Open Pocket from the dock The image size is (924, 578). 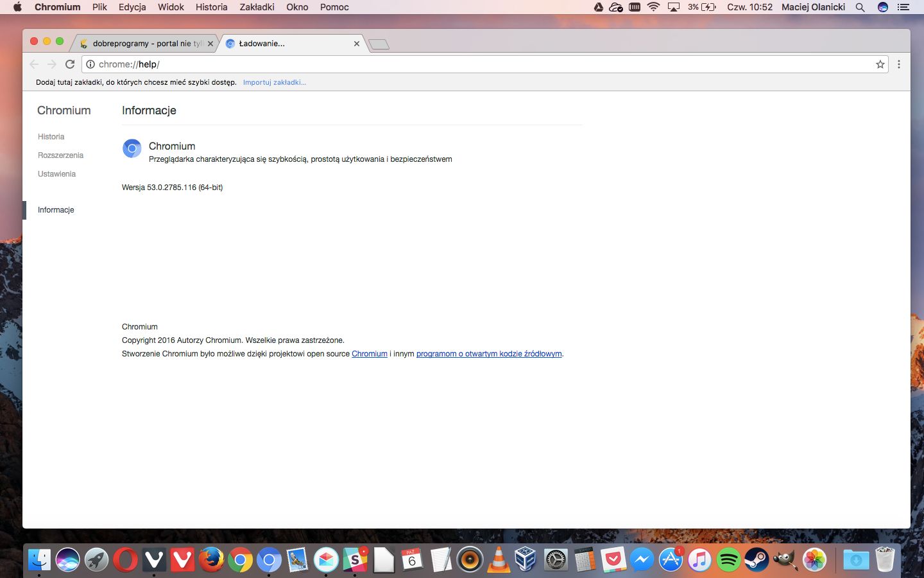coord(613,560)
